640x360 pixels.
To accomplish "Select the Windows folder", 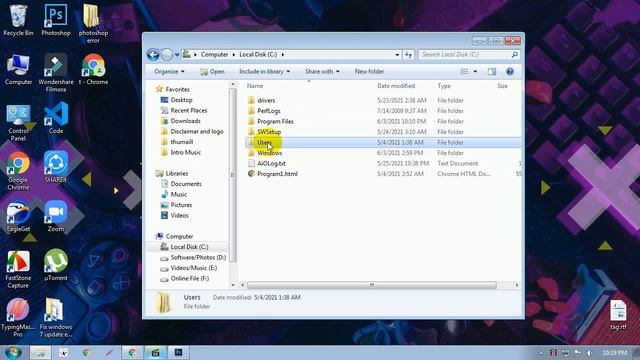I will coord(269,153).
